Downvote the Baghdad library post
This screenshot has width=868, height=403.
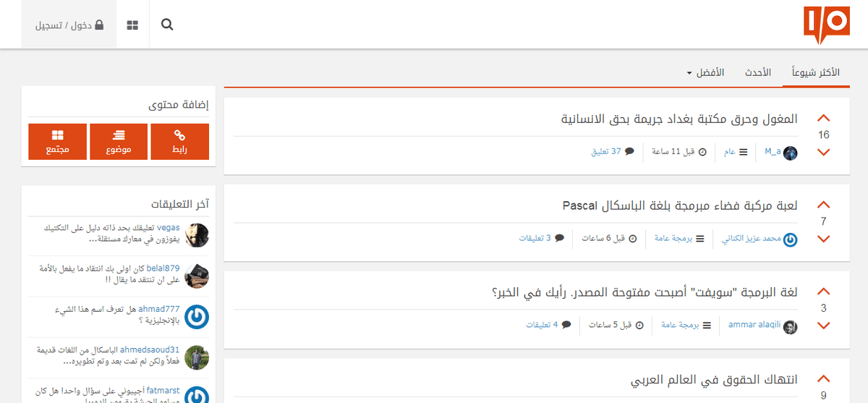click(823, 152)
